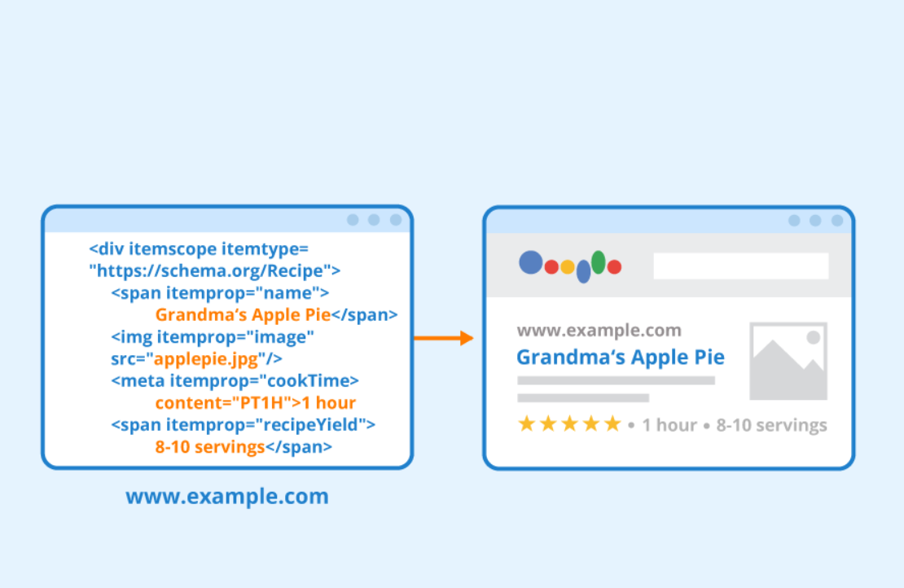The image size is (904, 588).
Task: Click the gray www.example.com result URL
Action: (x=599, y=331)
